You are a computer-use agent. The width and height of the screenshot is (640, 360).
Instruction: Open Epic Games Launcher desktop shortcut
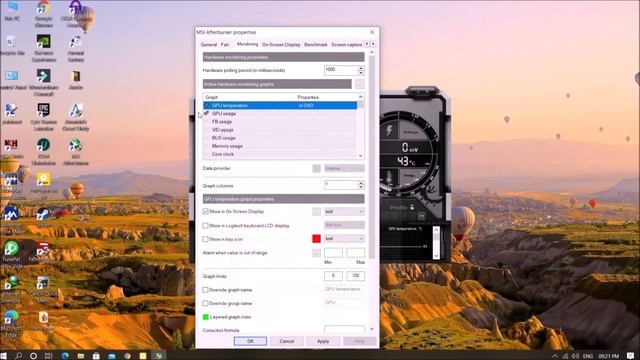(x=44, y=117)
